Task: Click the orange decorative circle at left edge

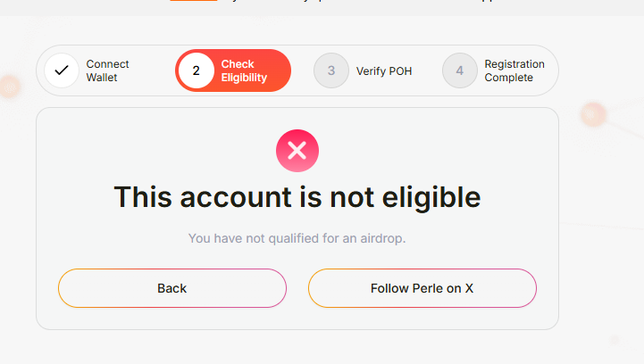Action: 9,87
